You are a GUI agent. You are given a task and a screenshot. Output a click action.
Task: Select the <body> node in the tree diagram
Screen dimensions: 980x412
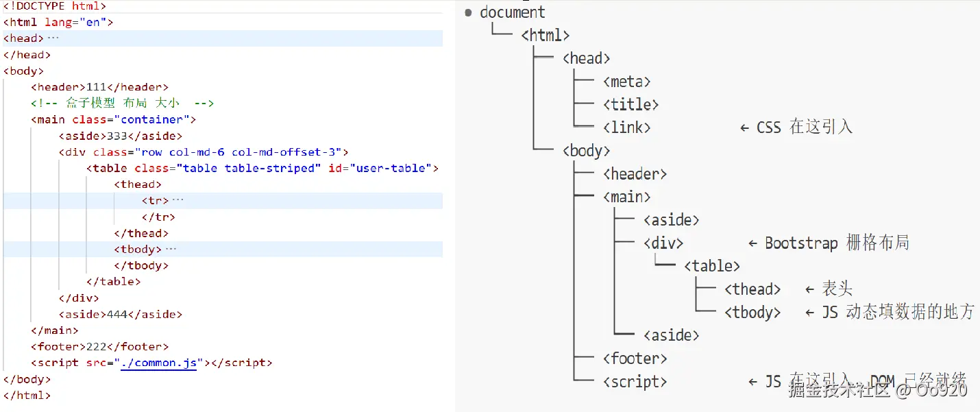[x=586, y=151]
